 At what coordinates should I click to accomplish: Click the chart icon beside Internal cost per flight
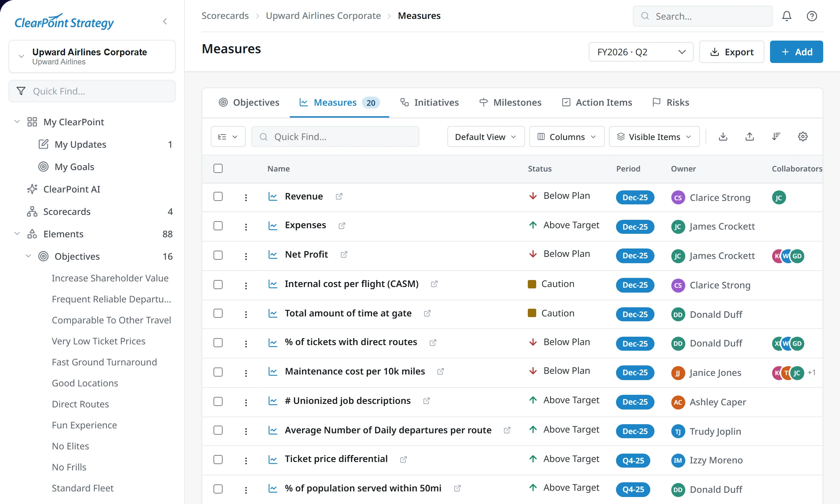[273, 284]
